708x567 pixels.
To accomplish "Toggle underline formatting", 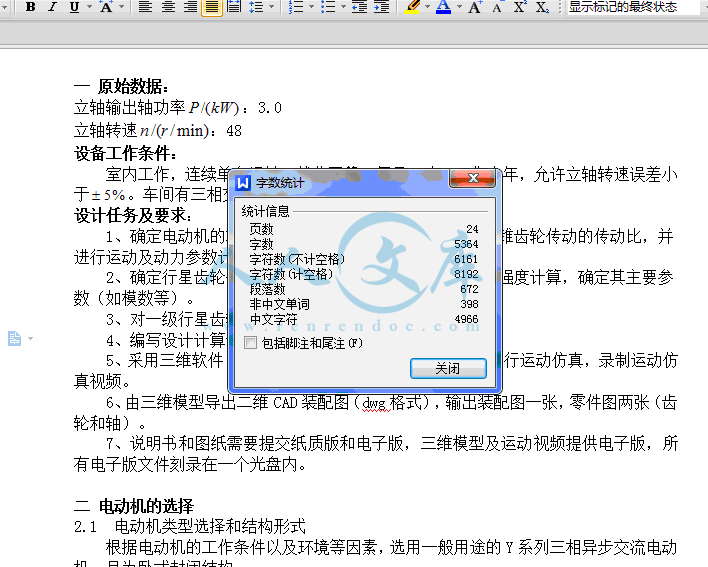I will (x=75, y=7).
